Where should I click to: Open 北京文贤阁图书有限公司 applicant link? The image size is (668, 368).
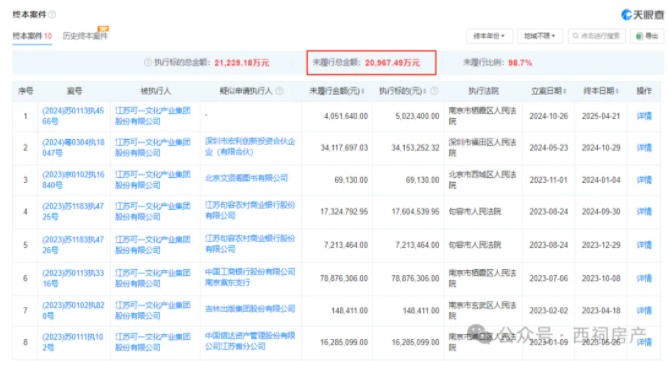tap(246, 178)
